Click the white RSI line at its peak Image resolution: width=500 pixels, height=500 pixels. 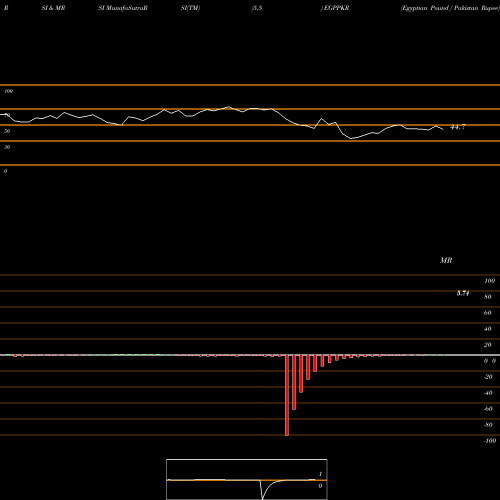[229, 107]
